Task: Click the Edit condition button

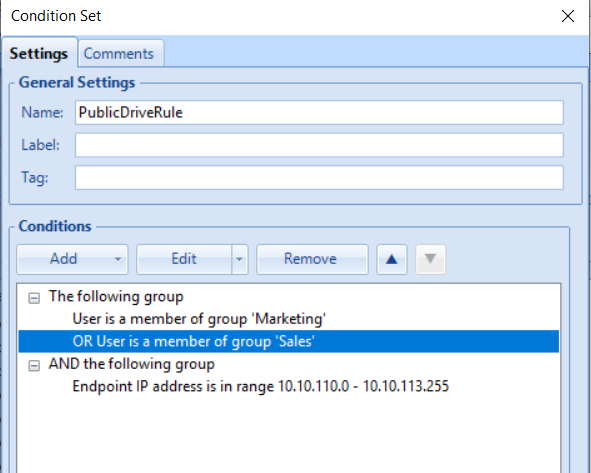Action: point(184,259)
